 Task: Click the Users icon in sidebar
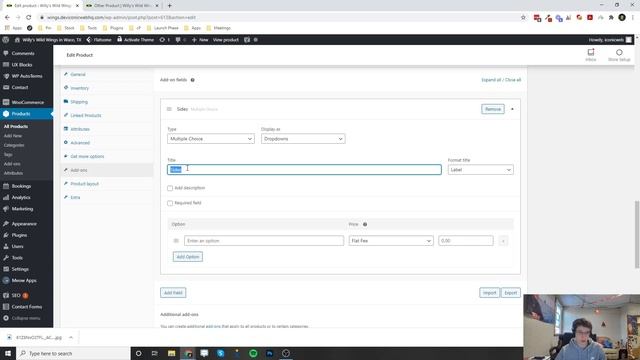(x=6, y=247)
